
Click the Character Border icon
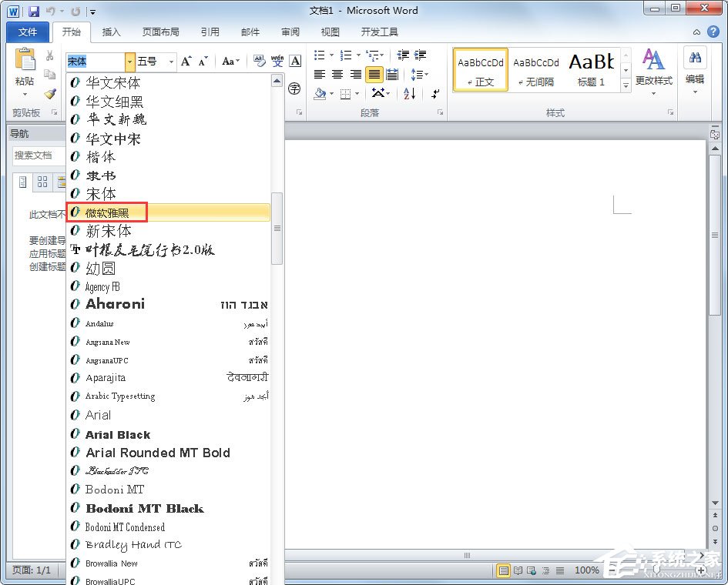(x=294, y=61)
